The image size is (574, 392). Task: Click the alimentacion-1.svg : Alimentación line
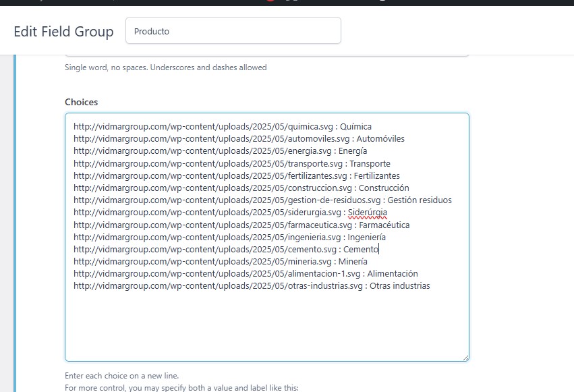click(x=246, y=273)
